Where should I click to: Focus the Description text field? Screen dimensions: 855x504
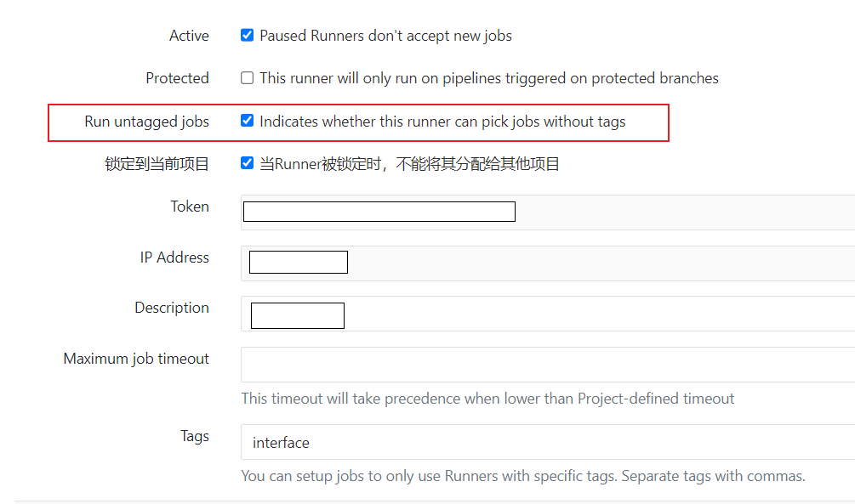548,314
